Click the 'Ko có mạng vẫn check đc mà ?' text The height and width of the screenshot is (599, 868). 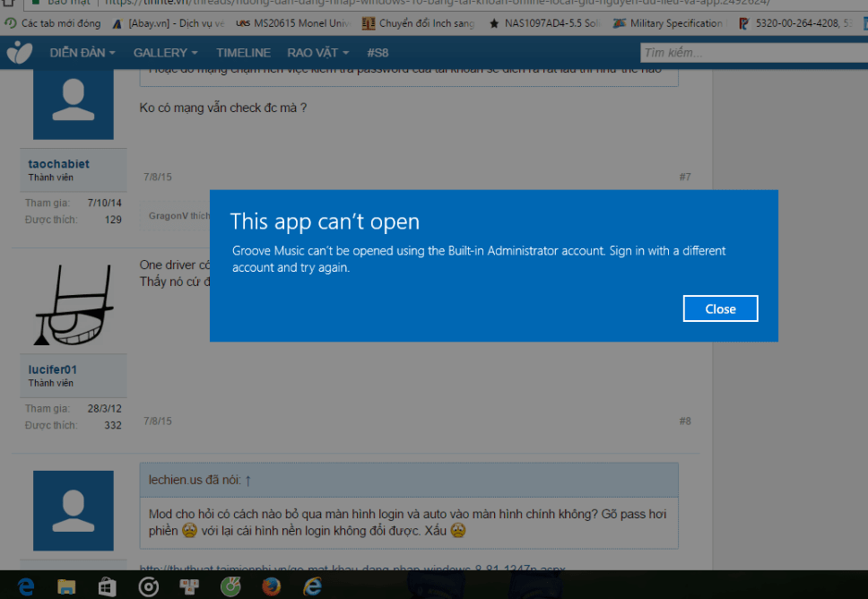pos(223,108)
